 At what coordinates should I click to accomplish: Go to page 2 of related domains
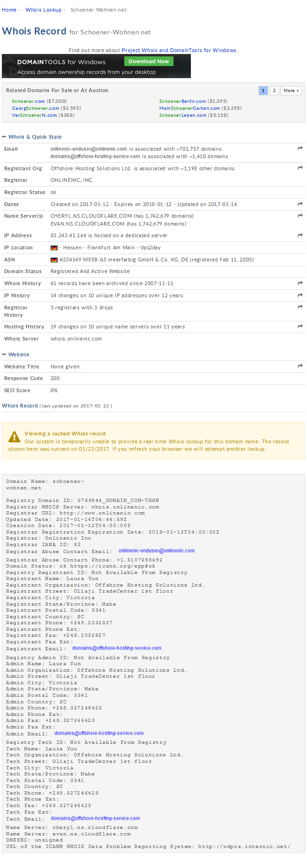[274, 91]
